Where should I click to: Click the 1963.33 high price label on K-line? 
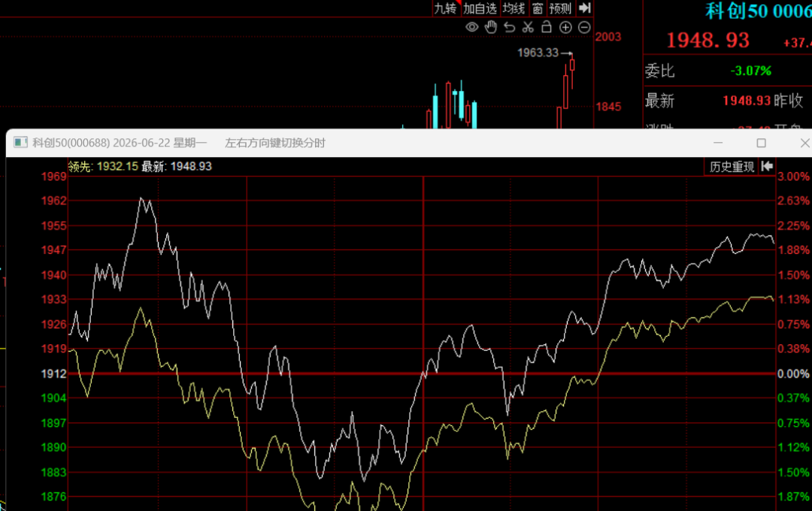point(538,53)
